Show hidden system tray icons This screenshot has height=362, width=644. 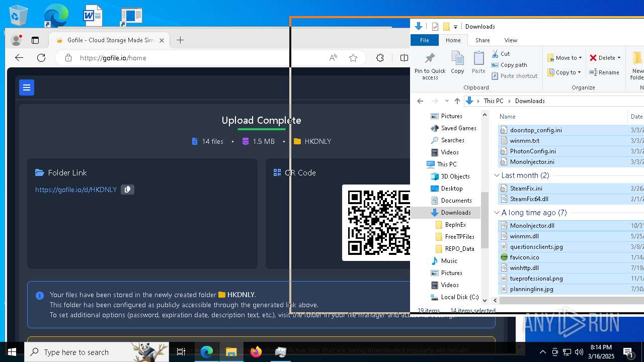point(543,352)
